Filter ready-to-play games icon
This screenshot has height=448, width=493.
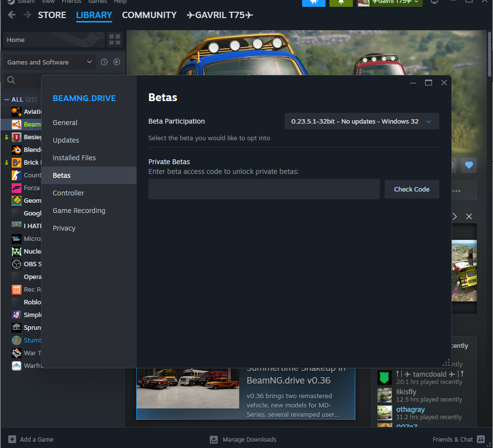pyautogui.click(x=117, y=62)
